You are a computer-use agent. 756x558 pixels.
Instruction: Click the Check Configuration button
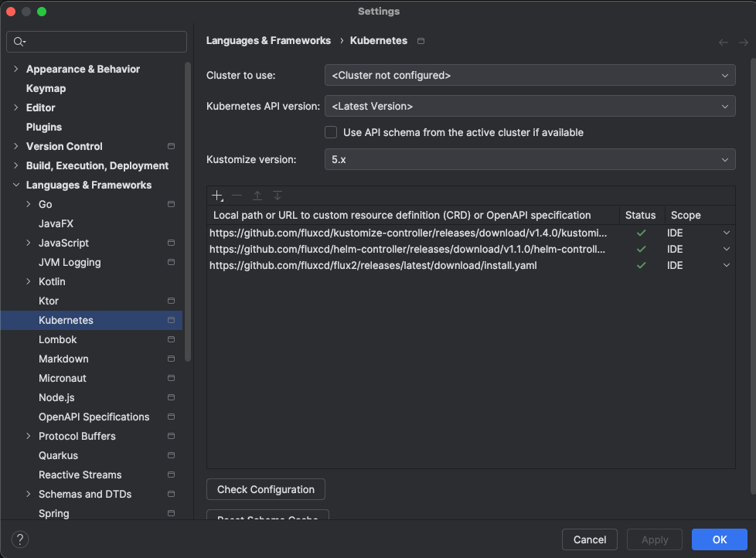(x=265, y=489)
